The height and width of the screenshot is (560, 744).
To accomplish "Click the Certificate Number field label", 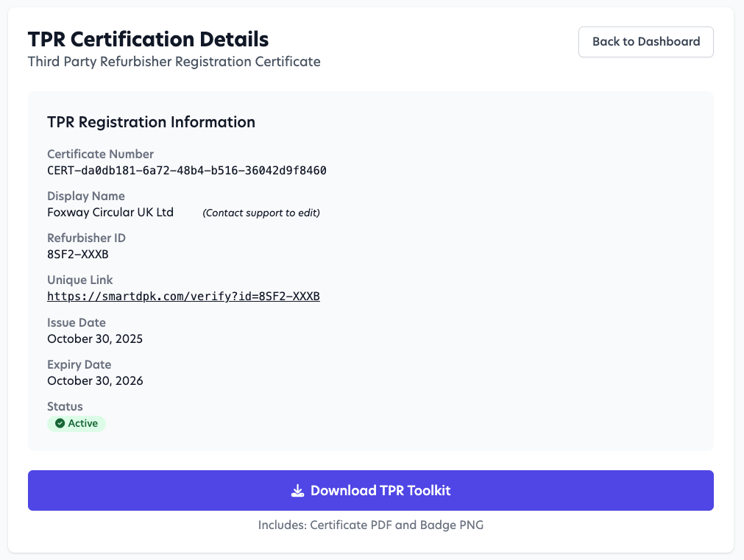I will pyautogui.click(x=100, y=154).
